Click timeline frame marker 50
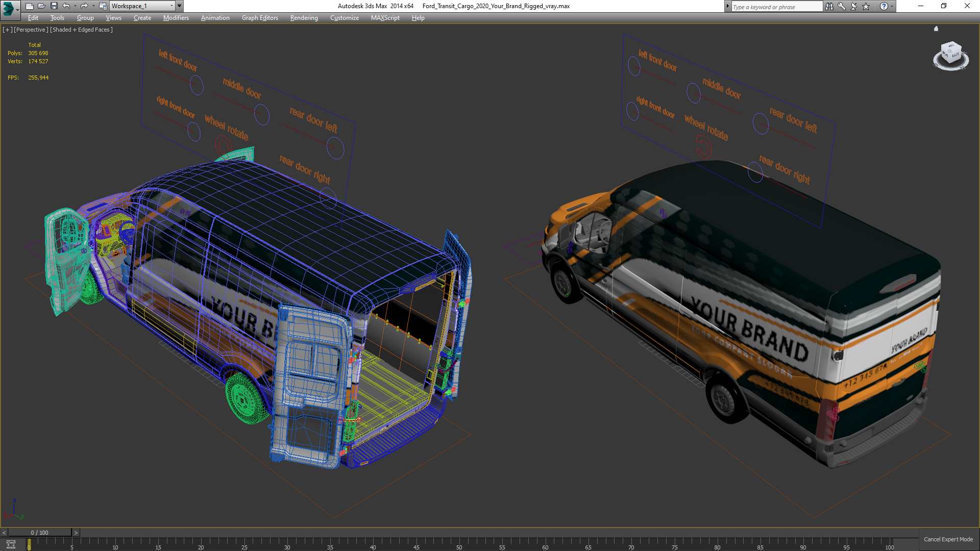Image resolution: width=980 pixels, height=551 pixels. tap(459, 547)
